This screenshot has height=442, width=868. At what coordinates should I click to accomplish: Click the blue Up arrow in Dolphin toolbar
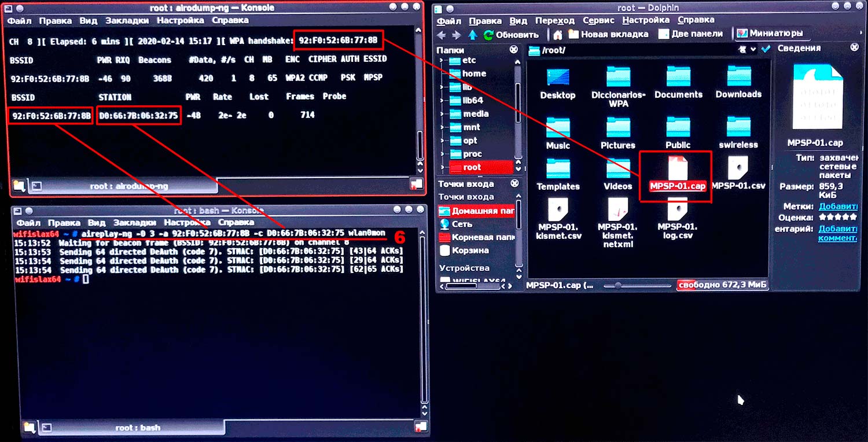click(473, 35)
